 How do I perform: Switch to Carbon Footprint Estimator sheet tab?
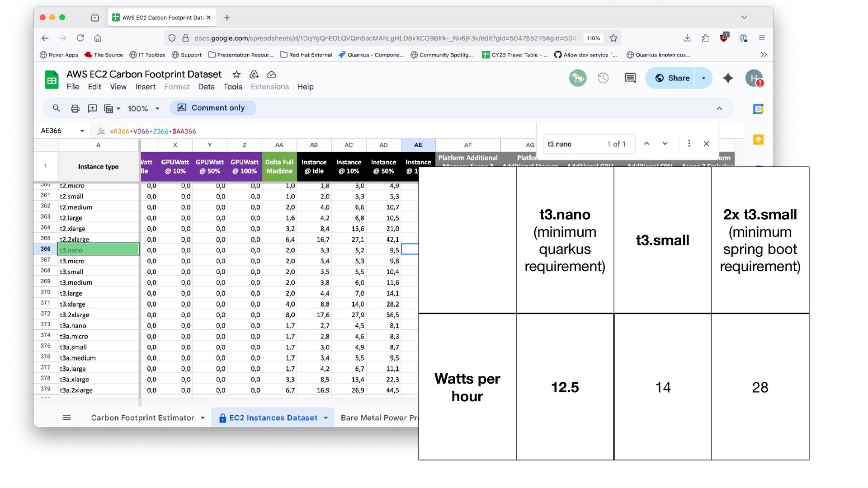click(142, 418)
